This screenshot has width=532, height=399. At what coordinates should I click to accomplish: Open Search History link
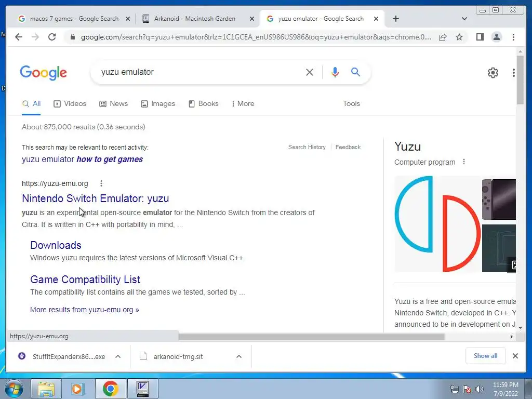(x=307, y=147)
